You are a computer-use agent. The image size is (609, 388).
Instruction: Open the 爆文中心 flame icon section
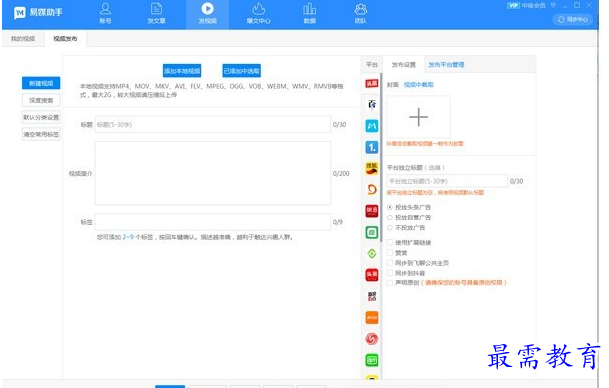pyautogui.click(x=259, y=13)
